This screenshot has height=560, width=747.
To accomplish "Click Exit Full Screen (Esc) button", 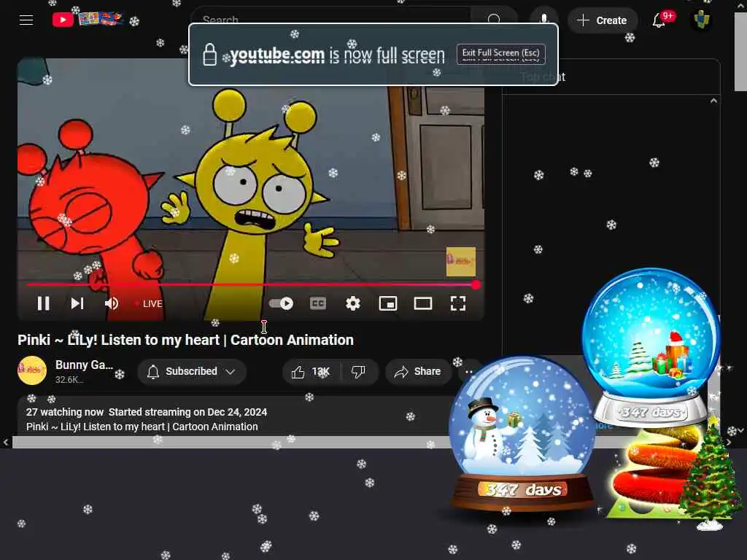I will point(500,53).
